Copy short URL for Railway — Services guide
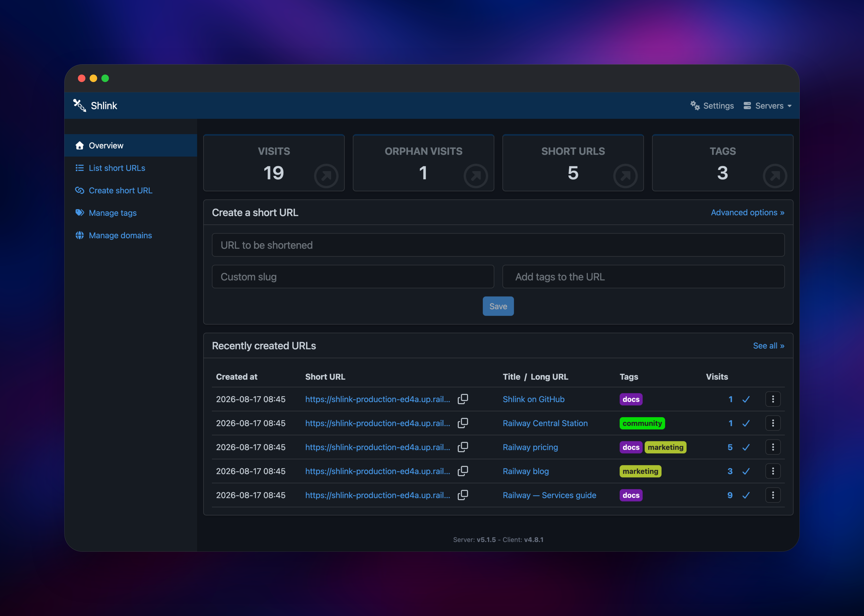This screenshot has width=864, height=616. coord(463,495)
